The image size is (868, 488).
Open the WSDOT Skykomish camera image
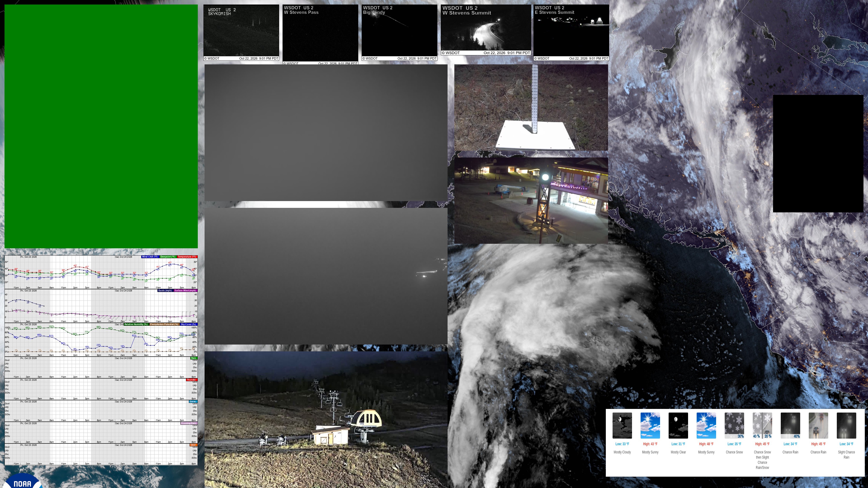tap(241, 33)
